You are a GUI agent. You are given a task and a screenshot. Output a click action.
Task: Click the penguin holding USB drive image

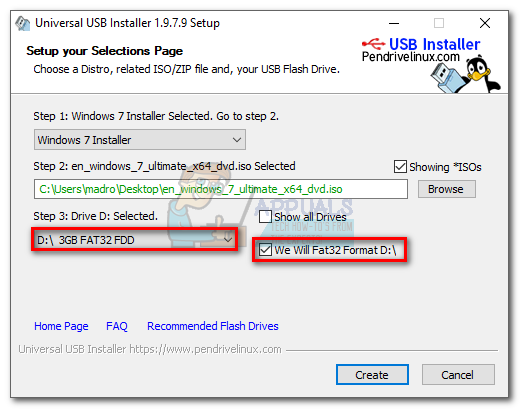(466, 75)
